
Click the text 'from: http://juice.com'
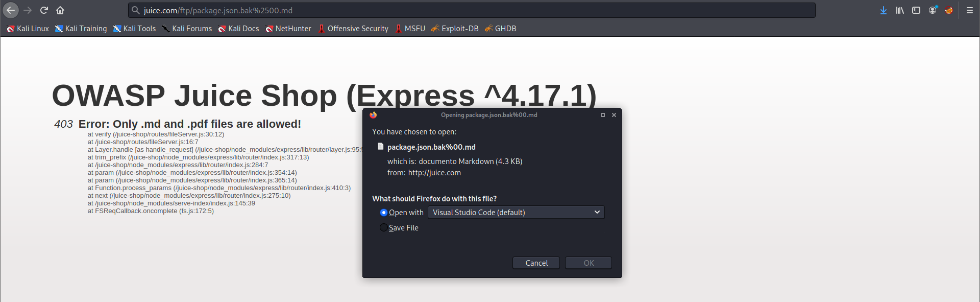pyautogui.click(x=424, y=173)
